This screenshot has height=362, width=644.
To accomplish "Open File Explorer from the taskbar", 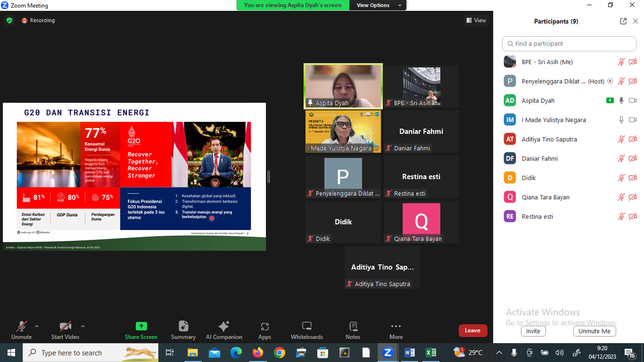I will (193, 353).
